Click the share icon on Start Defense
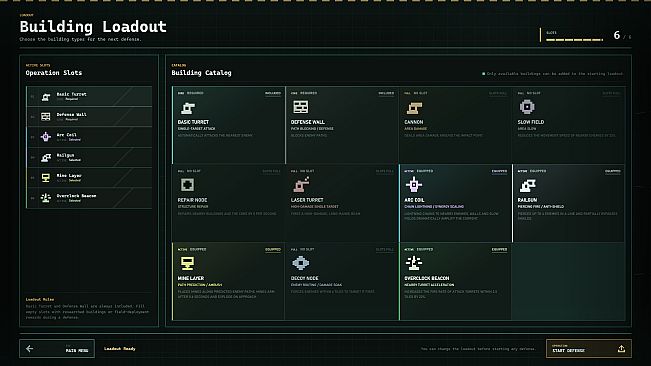 [621, 349]
